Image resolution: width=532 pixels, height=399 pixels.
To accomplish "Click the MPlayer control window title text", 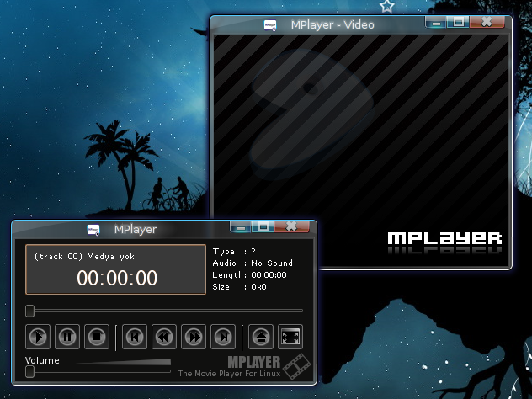I will click(x=136, y=229).
